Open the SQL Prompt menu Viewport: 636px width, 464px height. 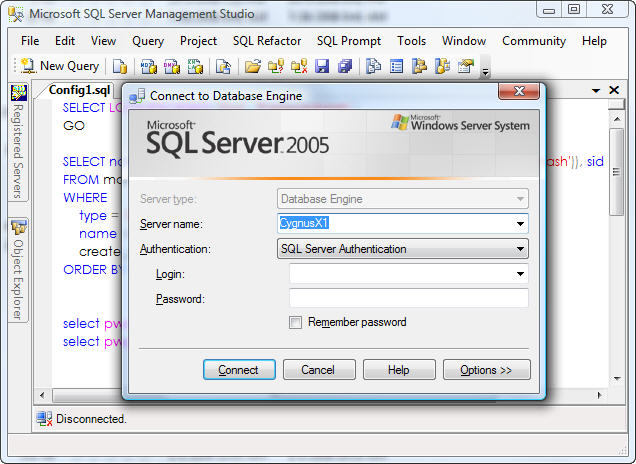point(349,41)
